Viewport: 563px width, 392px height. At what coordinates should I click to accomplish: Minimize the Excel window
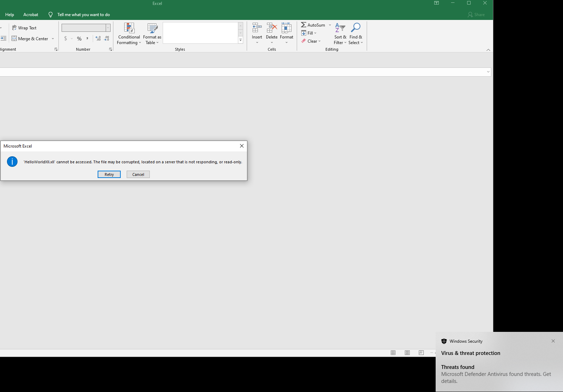click(x=453, y=3)
